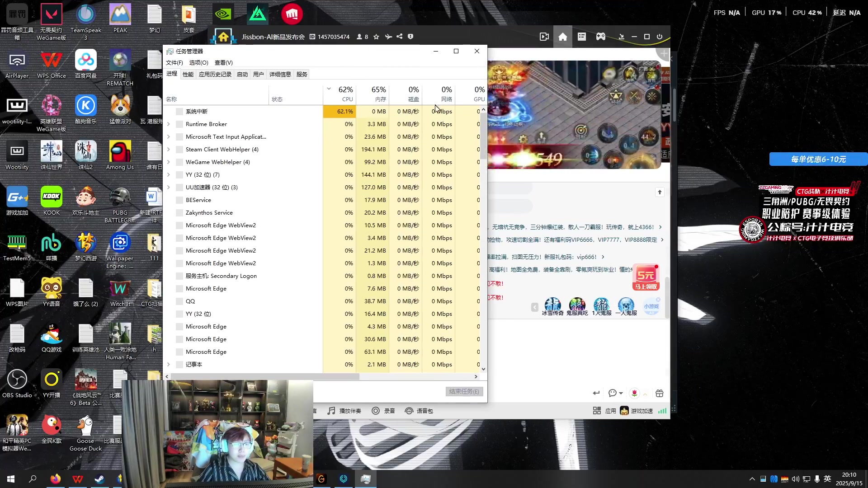Click the volume icon in system tray
The image size is (868, 488).
[795, 479]
